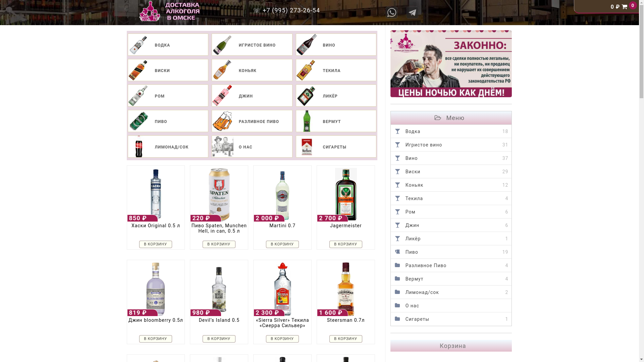The image size is (644, 362).
Task: Open Devil's Island 0.5 product title
Action: [219, 320]
